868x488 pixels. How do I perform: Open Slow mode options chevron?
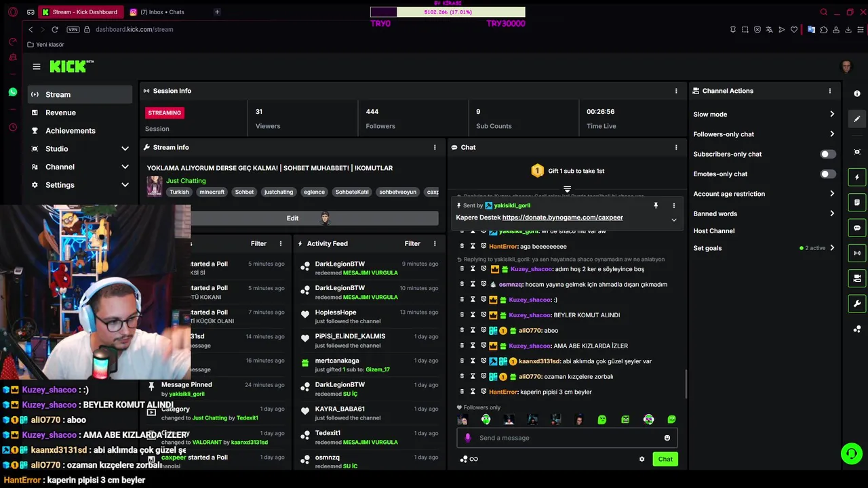[832, 115]
